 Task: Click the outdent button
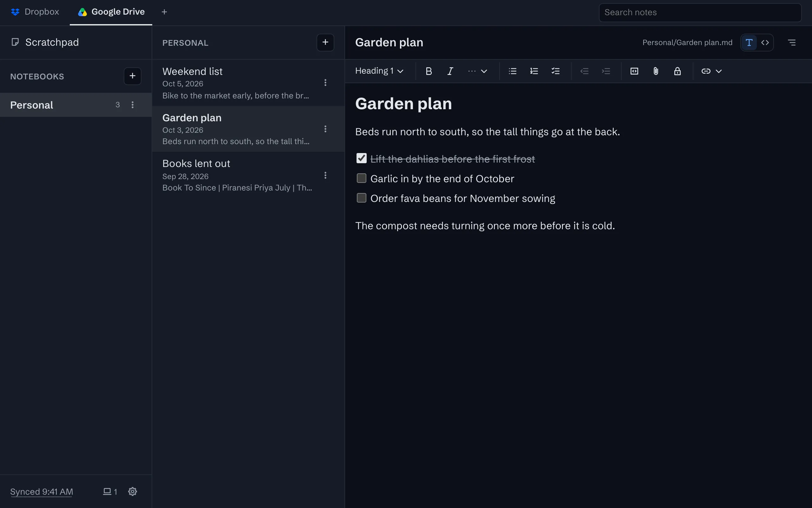[584, 71]
